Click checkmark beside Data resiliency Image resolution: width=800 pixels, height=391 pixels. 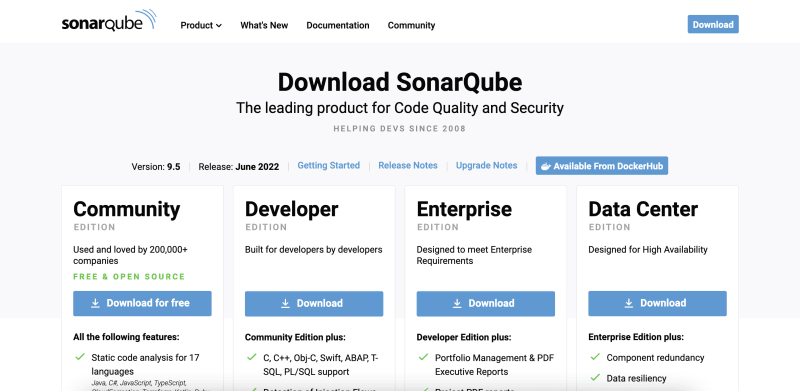(x=595, y=378)
